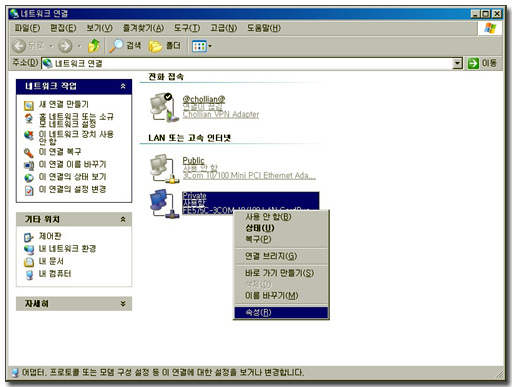Click the 3Com 10/100 Mini PCI Ethernet text
Viewport: 512px width, 387px height.
point(249,176)
